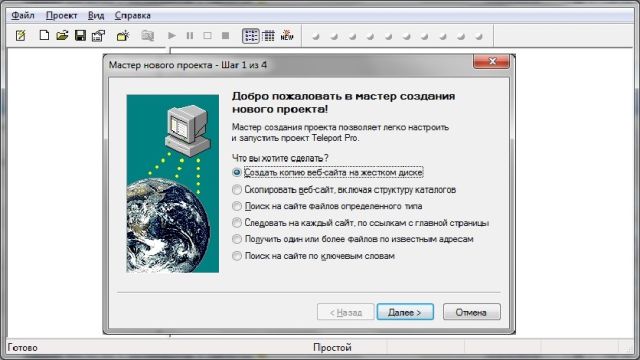Select 'Поиск на сайте по ключевым словам'
The image size is (640, 360).
point(313,256)
